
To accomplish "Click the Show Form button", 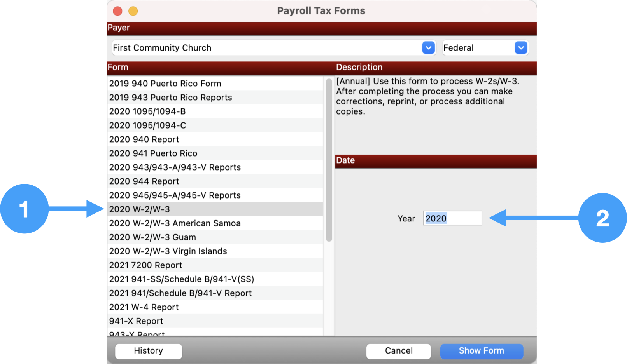I will pos(481,351).
